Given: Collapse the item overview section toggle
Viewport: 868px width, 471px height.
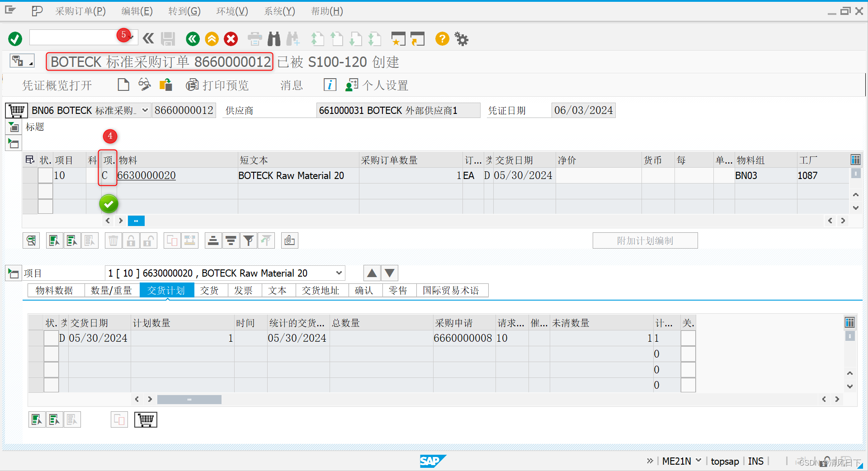Looking at the screenshot, I should (x=14, y=144).
